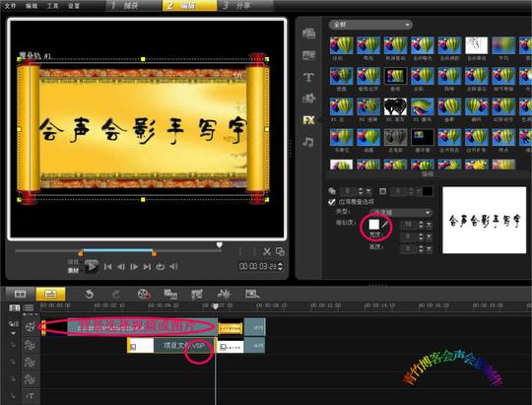The image size is (532, 405).
Task: Click the mask and chroma key transparency icon
Action: tap(332, 191)
